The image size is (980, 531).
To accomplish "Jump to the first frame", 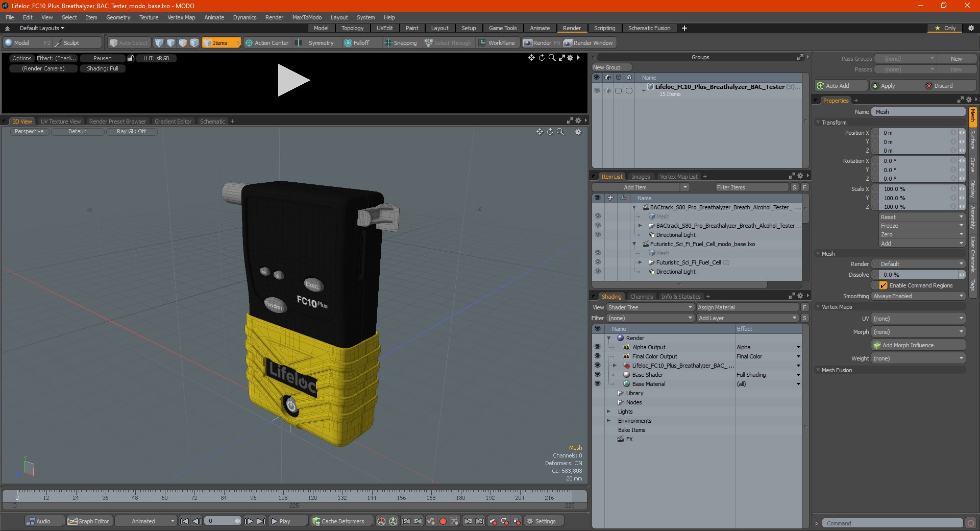I will [x=185, y=521].
